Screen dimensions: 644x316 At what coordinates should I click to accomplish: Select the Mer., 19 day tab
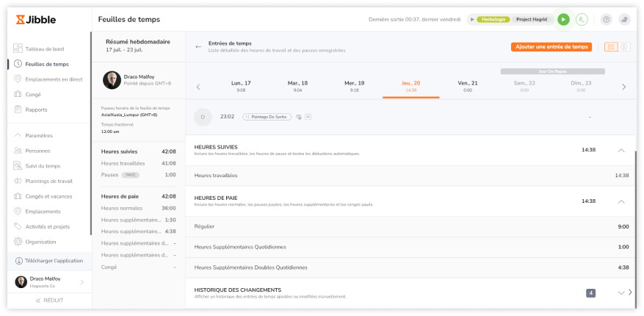coord(355,86)
